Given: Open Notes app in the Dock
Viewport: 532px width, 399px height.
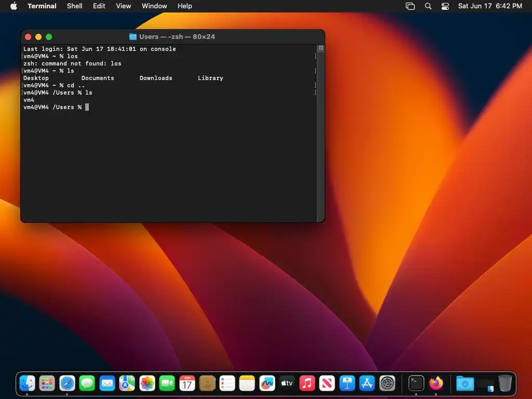Looking at the screenshot, I should pyautogui.click(x=247, y=383).
